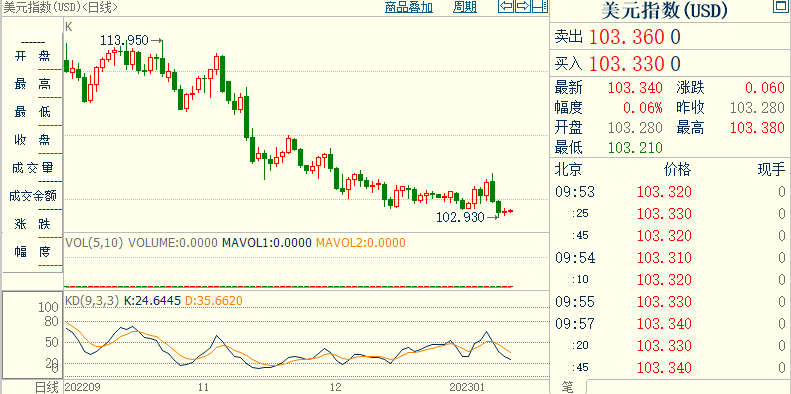
Task: Click the 笔 tab below tick list
Action: 567,387
